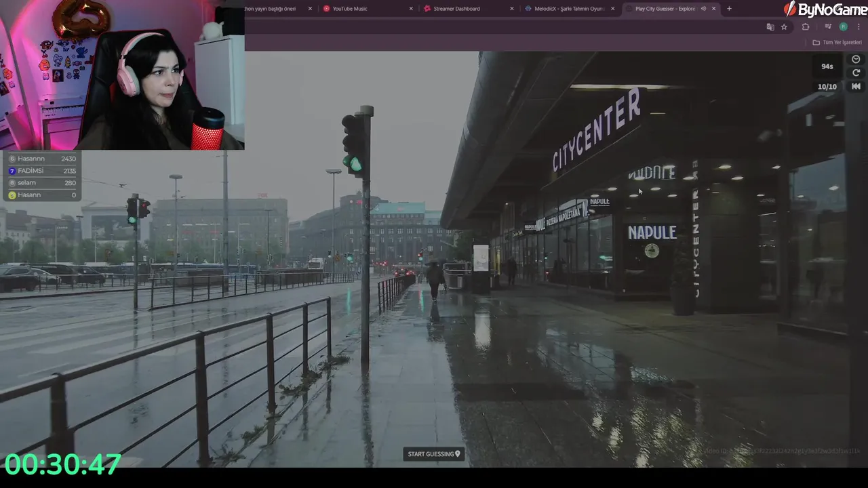Screen dimensions: 868x488
Task: Switch to the MelodicX Şarkı Tahmin Oyunu tab
Action: (x=568, y=9)
